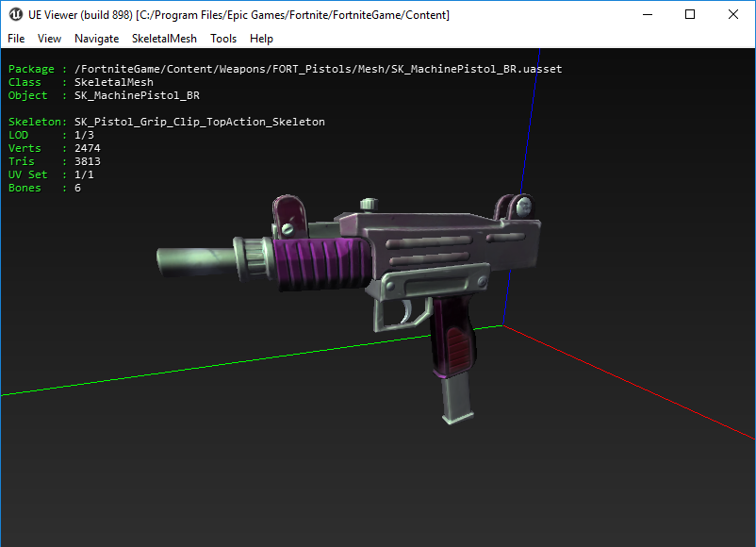Screen dimensions: 756x547
Task: Open the Navigate menu
Action: pyautogui.click(x=96, y=39)
